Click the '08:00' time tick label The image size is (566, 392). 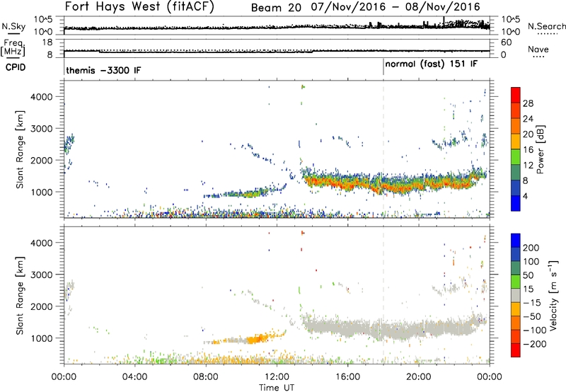point(206,377)
